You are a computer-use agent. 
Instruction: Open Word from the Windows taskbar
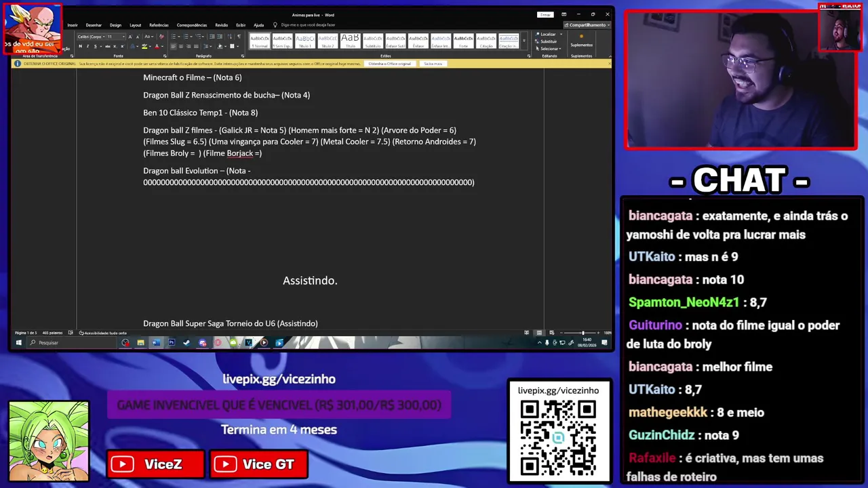pos(155,342)
